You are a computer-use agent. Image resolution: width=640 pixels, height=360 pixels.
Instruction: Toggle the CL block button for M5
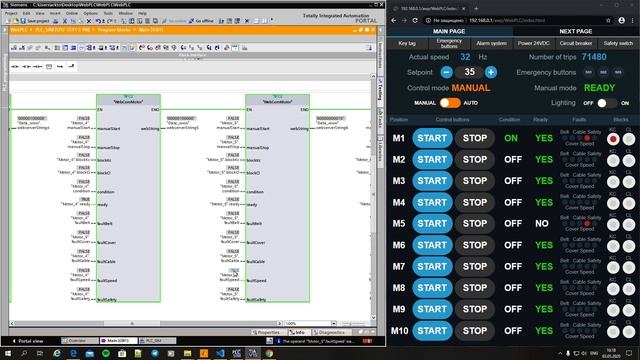[x=629, y=224]
